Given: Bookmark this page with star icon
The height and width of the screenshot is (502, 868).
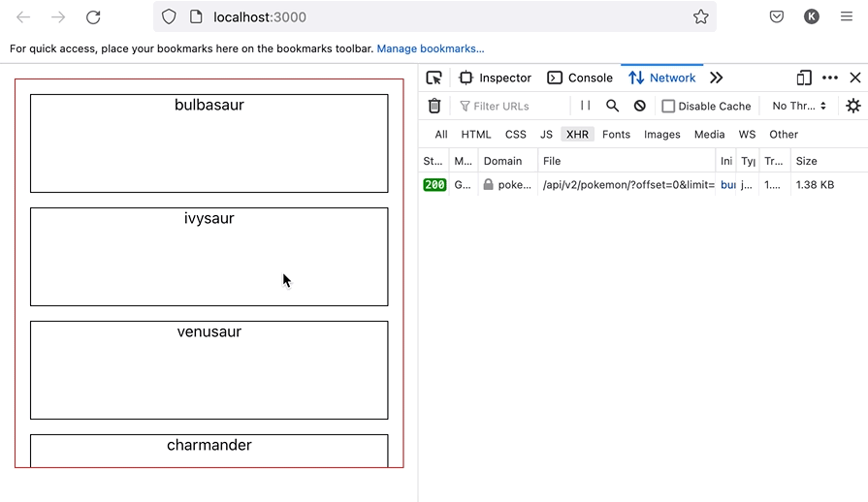Looking at the screenshot, I should (700, 16).
